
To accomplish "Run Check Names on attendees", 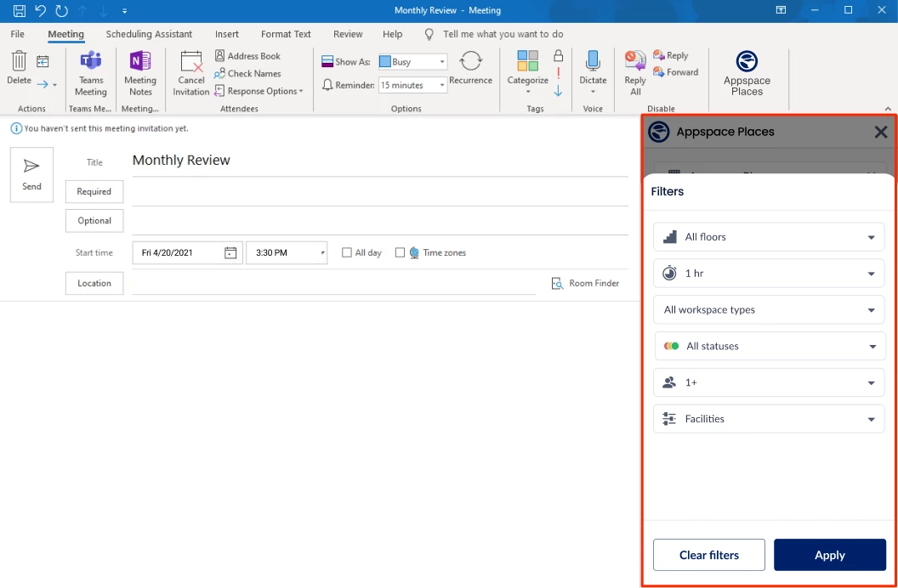I will (x=247, y=73).
